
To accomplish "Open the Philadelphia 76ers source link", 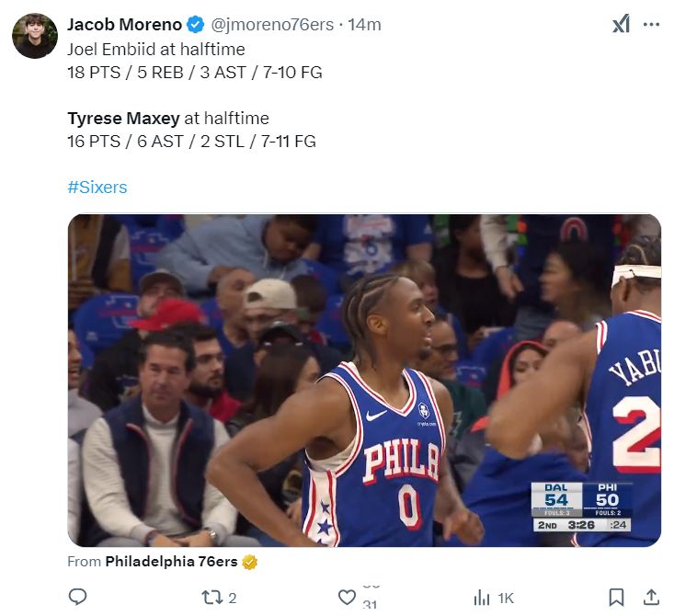I will coord(171,562).
